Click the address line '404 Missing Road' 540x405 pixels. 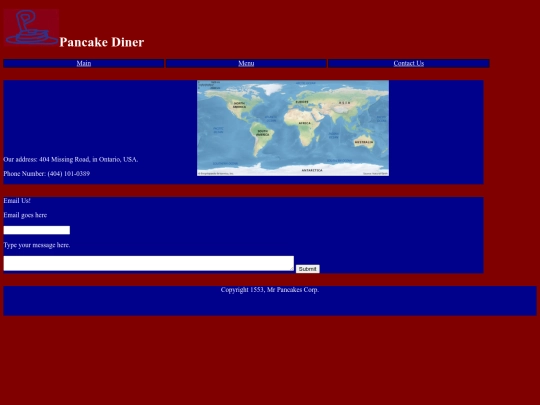coord(71,159)
